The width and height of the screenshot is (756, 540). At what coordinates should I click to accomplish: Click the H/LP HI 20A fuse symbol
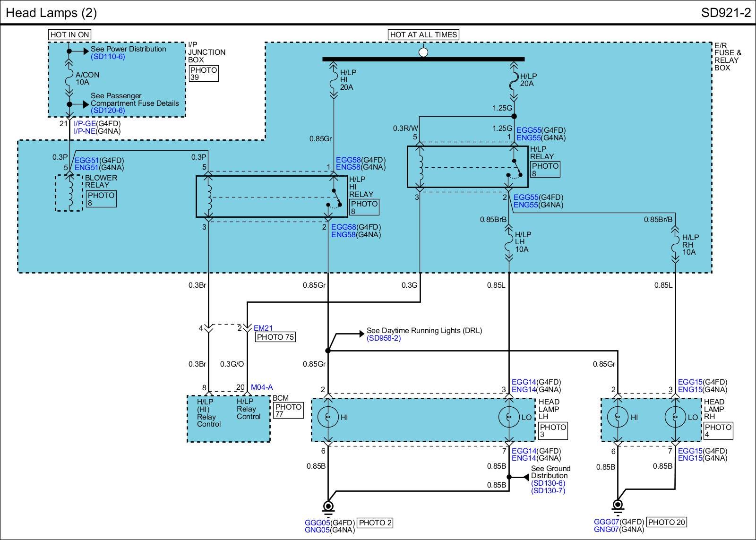[334, 79]
